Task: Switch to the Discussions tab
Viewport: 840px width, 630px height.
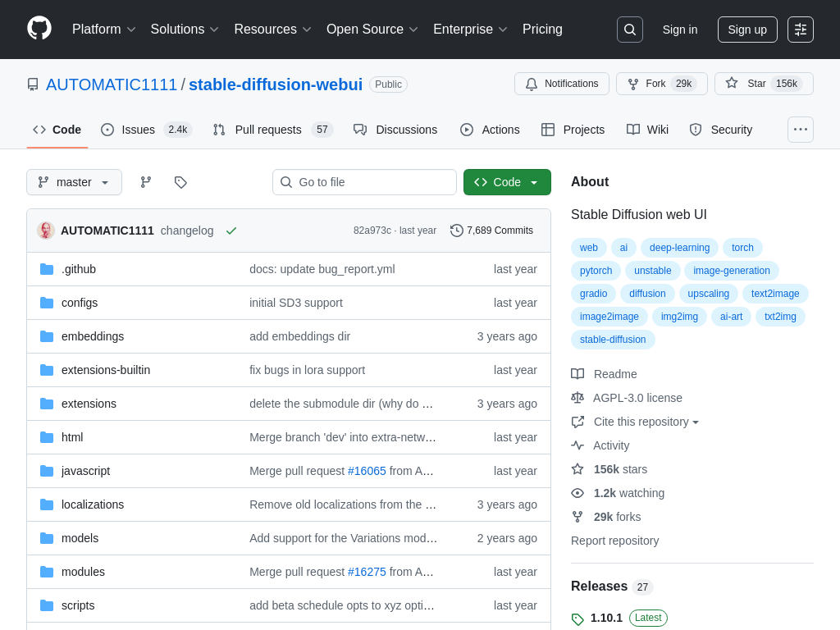Action: point(395,130)
